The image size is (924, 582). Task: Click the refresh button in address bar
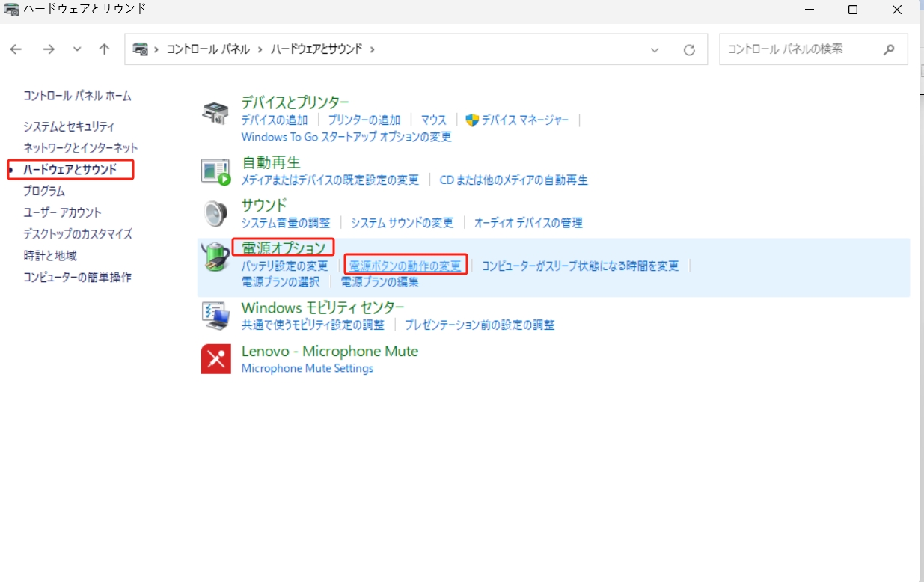coord(689,50)
